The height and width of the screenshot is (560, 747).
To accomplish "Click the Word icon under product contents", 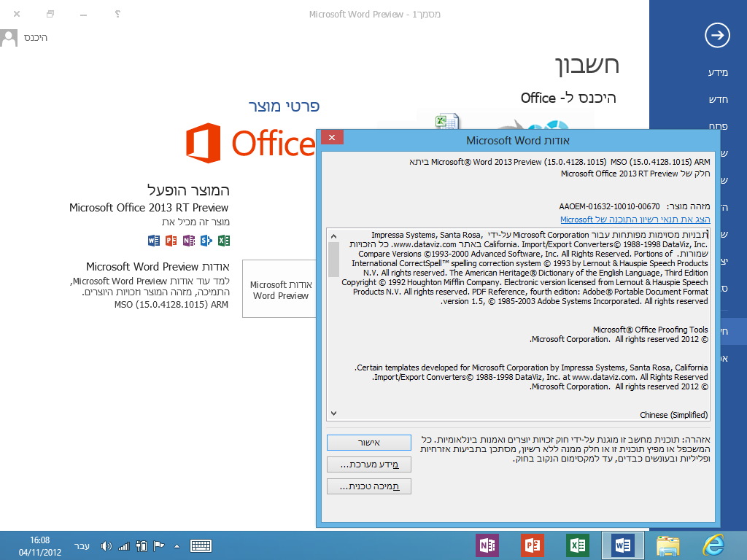I will (x=154, y=241).
